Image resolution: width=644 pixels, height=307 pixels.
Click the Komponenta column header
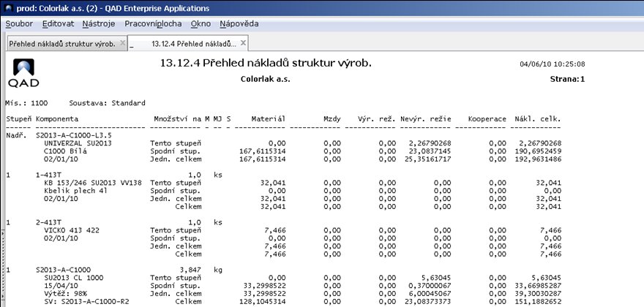pyautogui.click(x=57, y=119)
